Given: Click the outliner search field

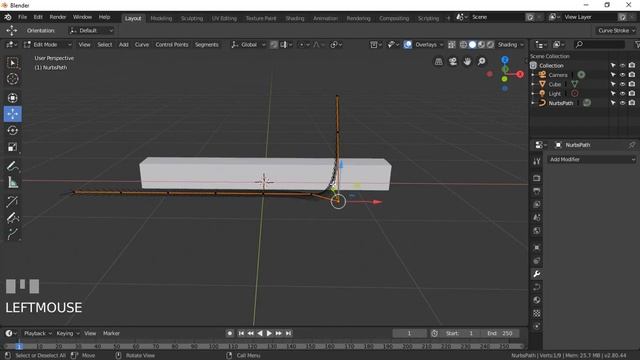Looking at the screenshot, I should tap(599, 44).
